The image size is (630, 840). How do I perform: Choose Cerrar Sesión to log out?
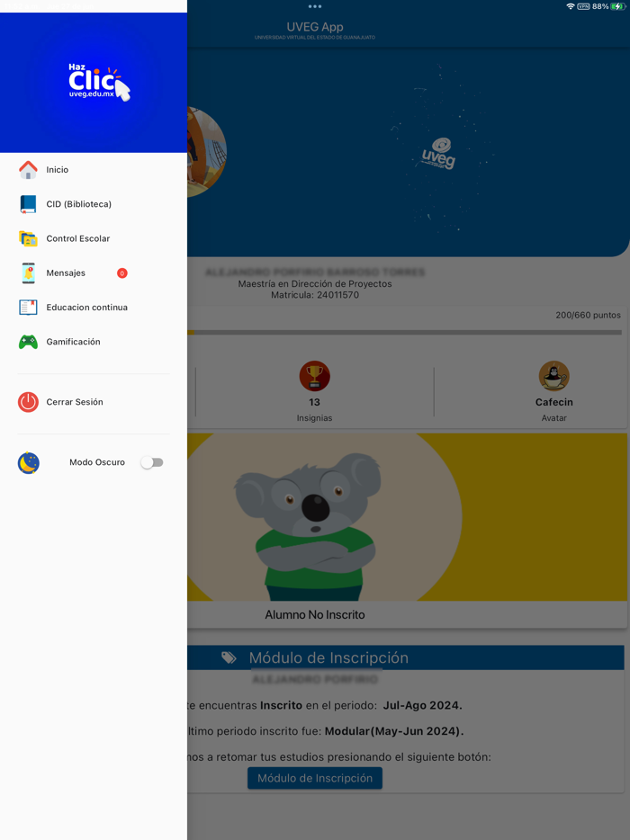tap(94, 402)
